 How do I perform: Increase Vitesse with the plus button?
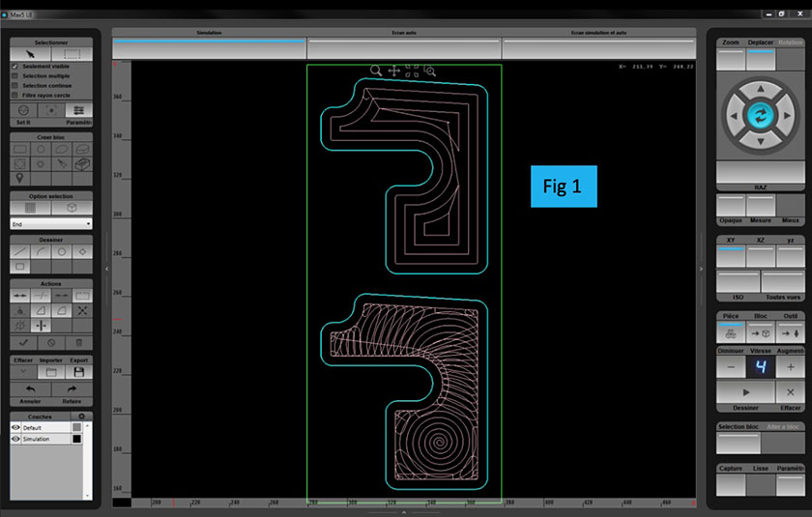[x=791, y=367]
